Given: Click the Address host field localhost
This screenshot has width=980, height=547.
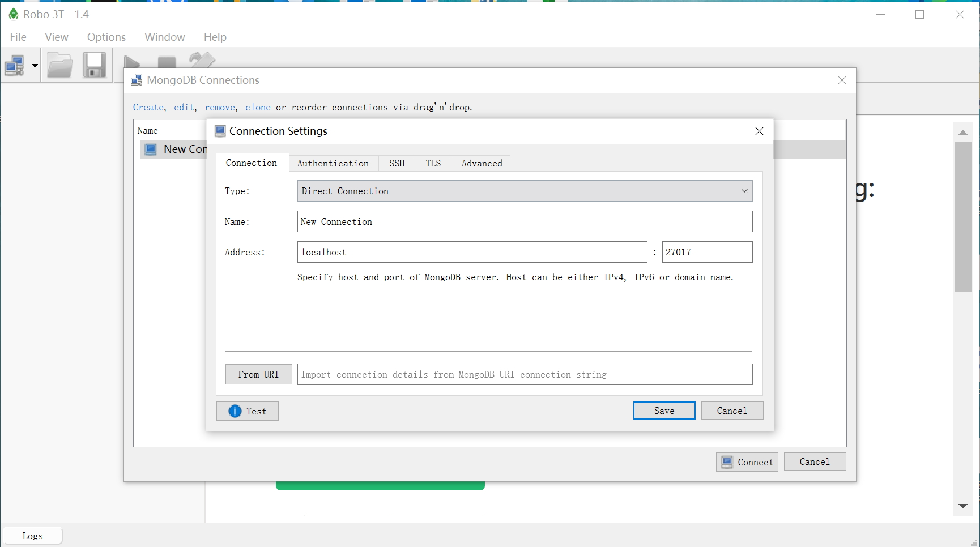Looking at the screenshot, I should point(472,252).
